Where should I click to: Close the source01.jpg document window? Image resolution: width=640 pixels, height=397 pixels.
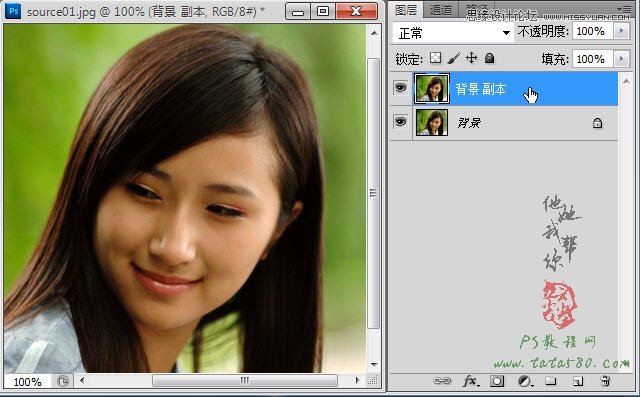tap(356, 11)
